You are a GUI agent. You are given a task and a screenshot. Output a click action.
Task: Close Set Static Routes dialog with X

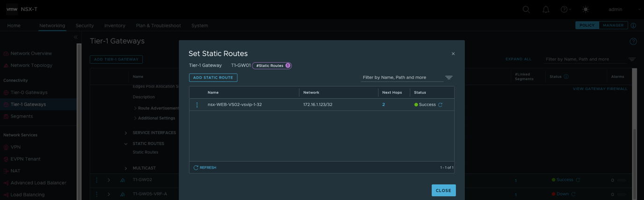[x=453, y=54]
